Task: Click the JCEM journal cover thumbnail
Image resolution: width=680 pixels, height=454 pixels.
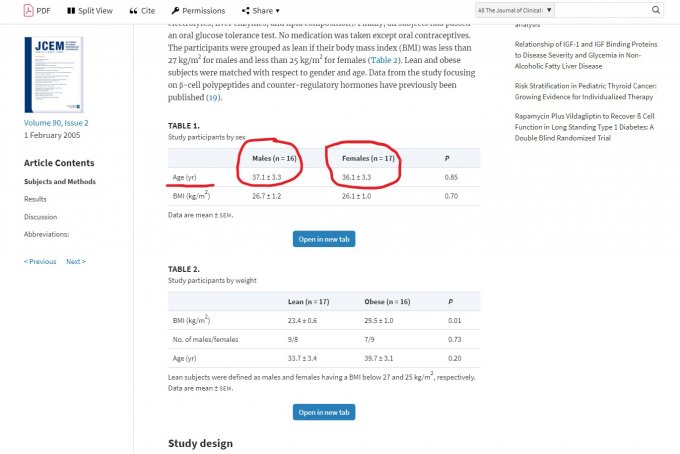Action: 53,75
